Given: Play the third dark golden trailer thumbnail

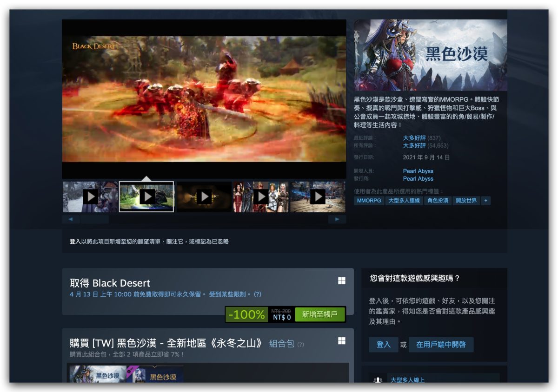Looking at the screenshot, I should (x=204, y=197).
